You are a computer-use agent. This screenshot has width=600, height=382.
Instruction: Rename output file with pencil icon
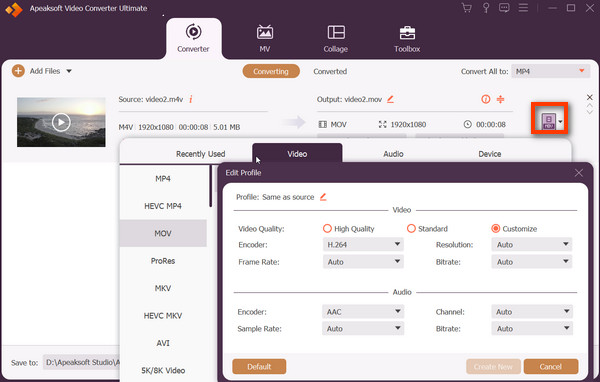[x=390, y=99]
